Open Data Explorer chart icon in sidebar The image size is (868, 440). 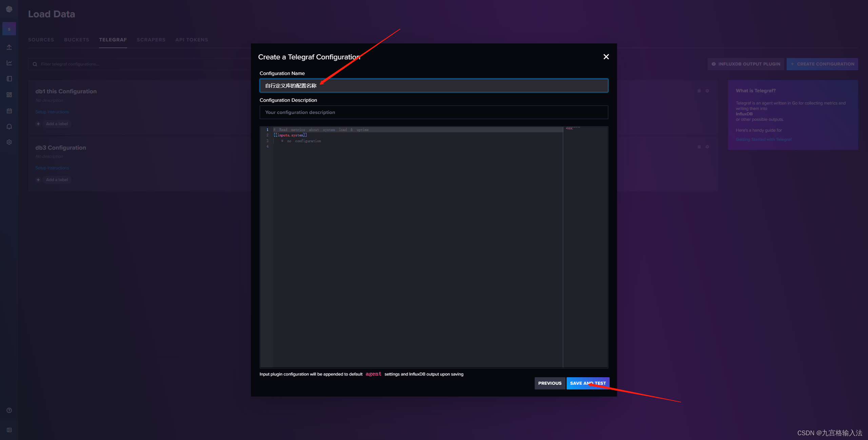(9, 63)
